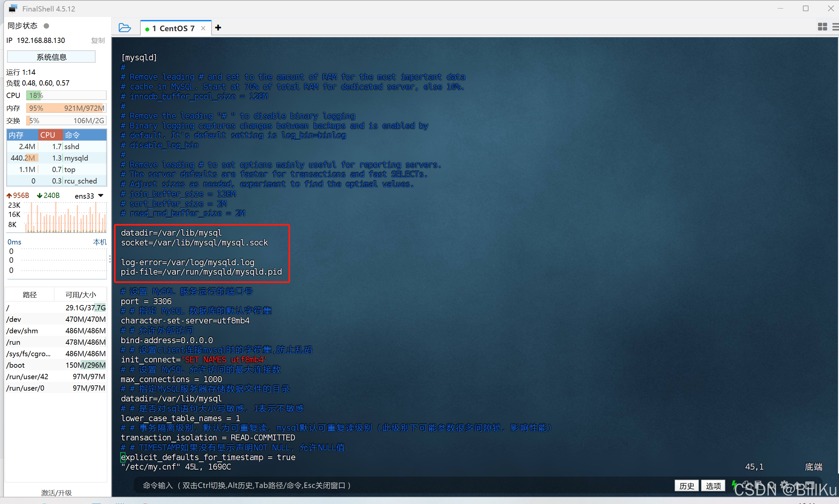This screenshot has height=504, width=839.
Task: Click the 路径 column header
Action: pos(30,295)
